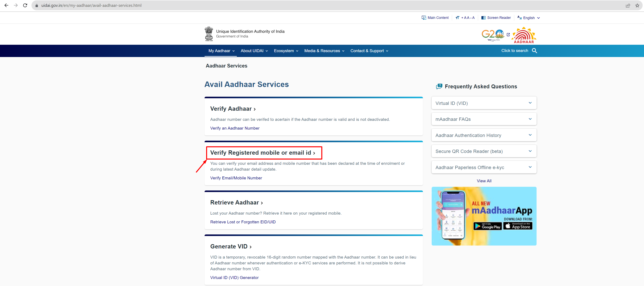The image size is (644, 286).
Task: Reload the page with refresh icon
Action: click(x=25, y=5)
